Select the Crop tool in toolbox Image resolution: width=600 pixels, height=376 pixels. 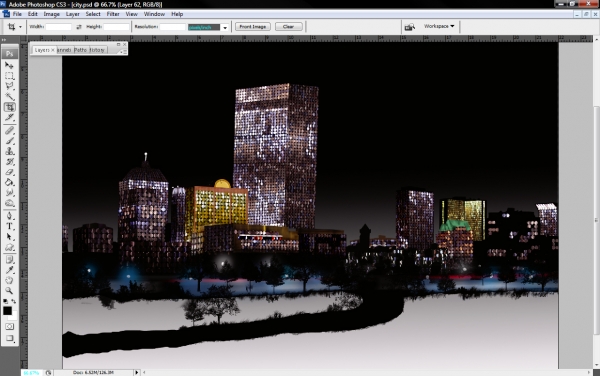click(9, 107)
